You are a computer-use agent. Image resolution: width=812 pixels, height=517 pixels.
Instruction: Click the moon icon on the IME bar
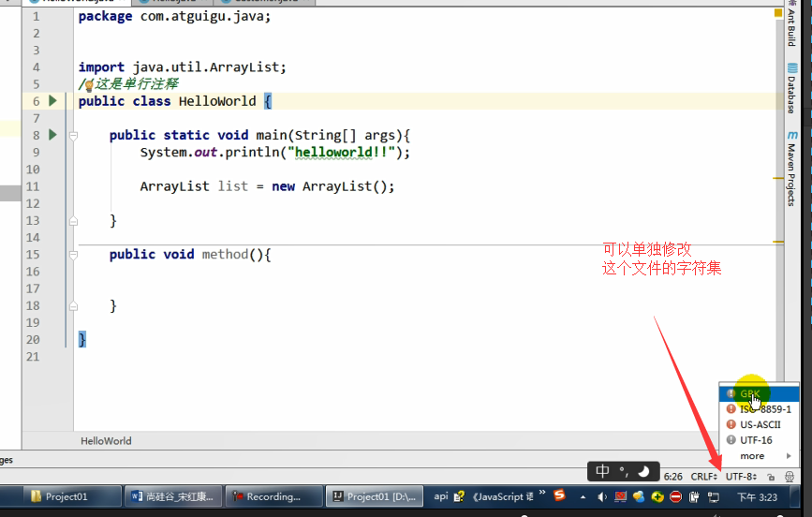[643, 471]
